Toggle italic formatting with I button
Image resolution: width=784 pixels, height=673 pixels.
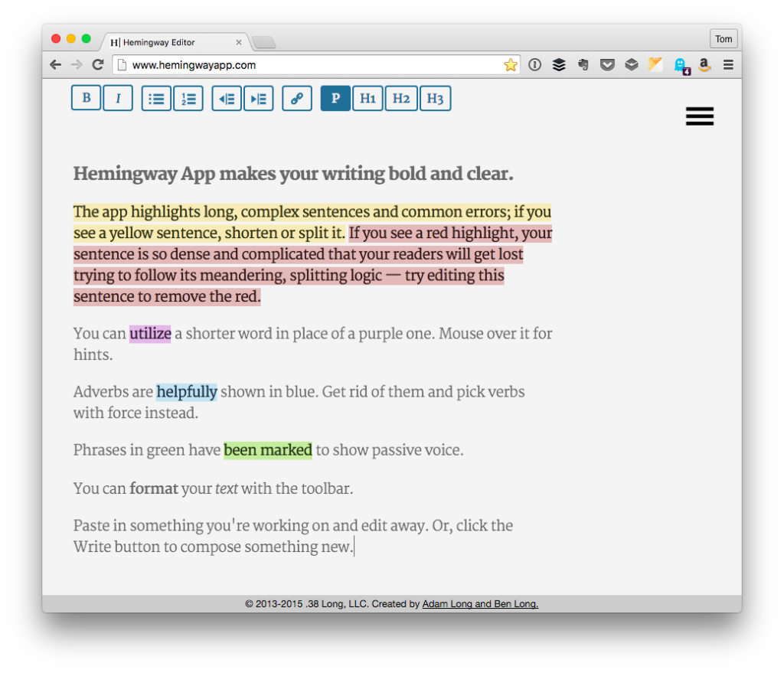(118, 98)
